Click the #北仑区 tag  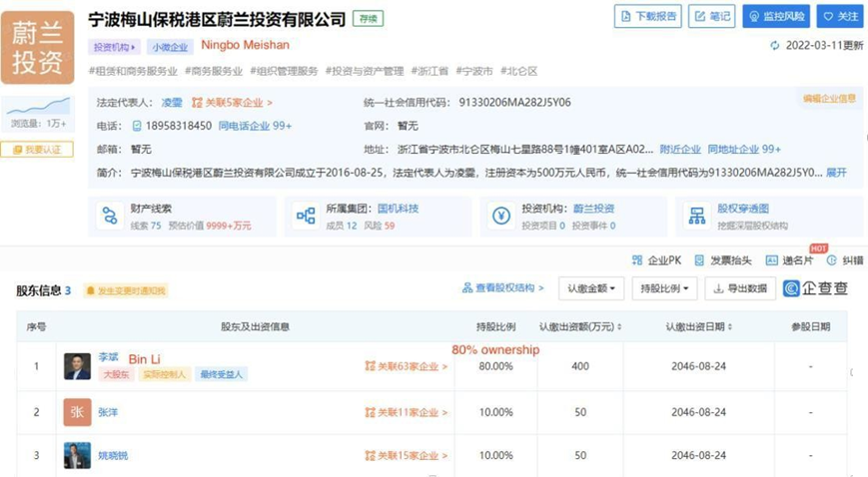pos(518,71)
